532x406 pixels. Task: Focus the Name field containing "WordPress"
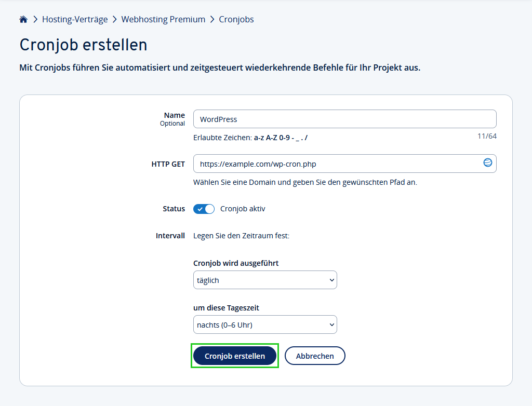click(x=344, y=119)
